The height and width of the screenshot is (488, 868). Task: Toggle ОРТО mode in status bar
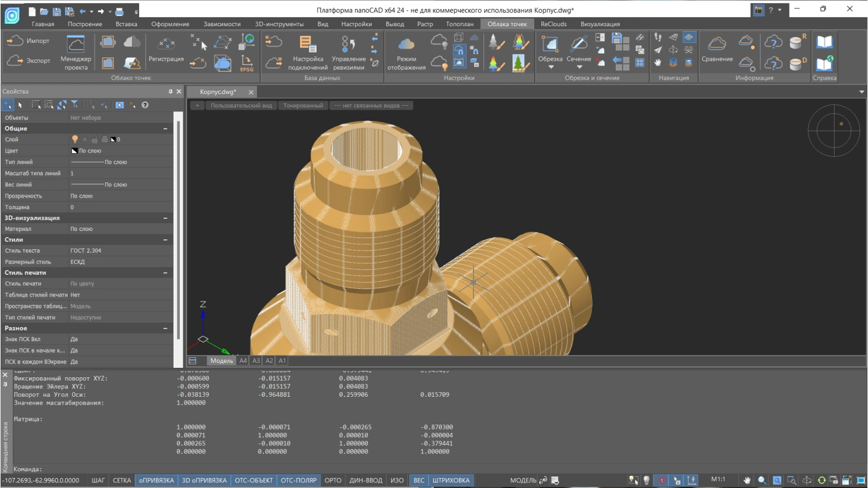click(333, 480)
